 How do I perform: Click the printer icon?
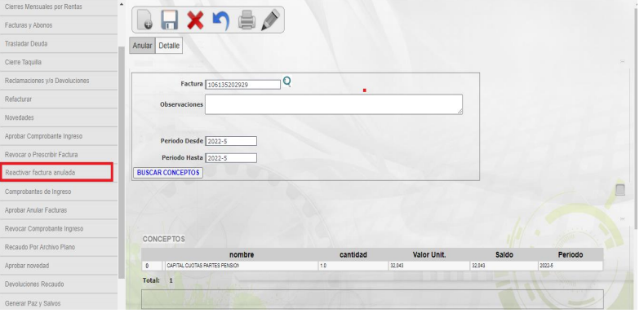pos(246,20)
